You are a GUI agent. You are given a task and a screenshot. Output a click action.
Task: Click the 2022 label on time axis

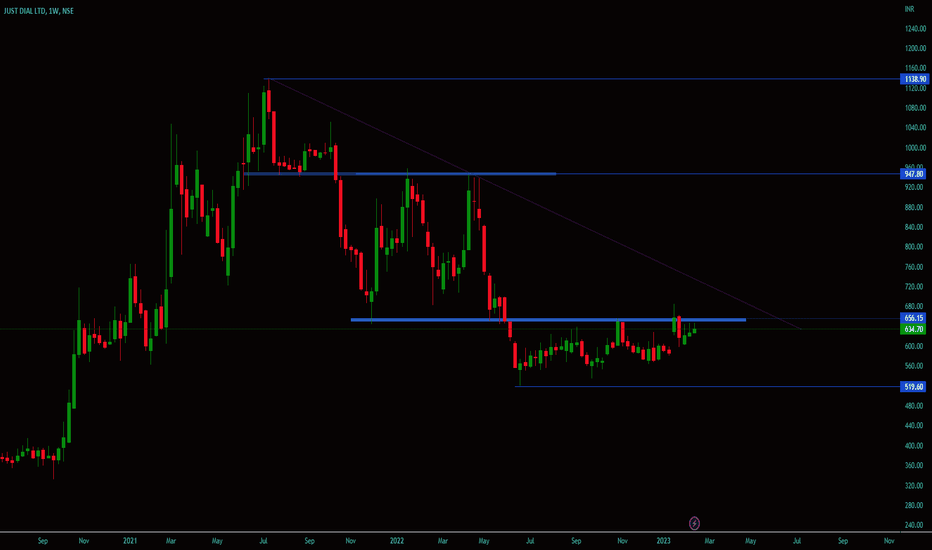(x=396, y=540)
